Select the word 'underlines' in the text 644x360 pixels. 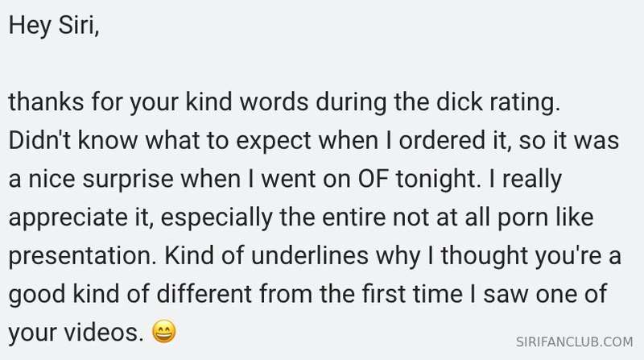click(310, 255)
